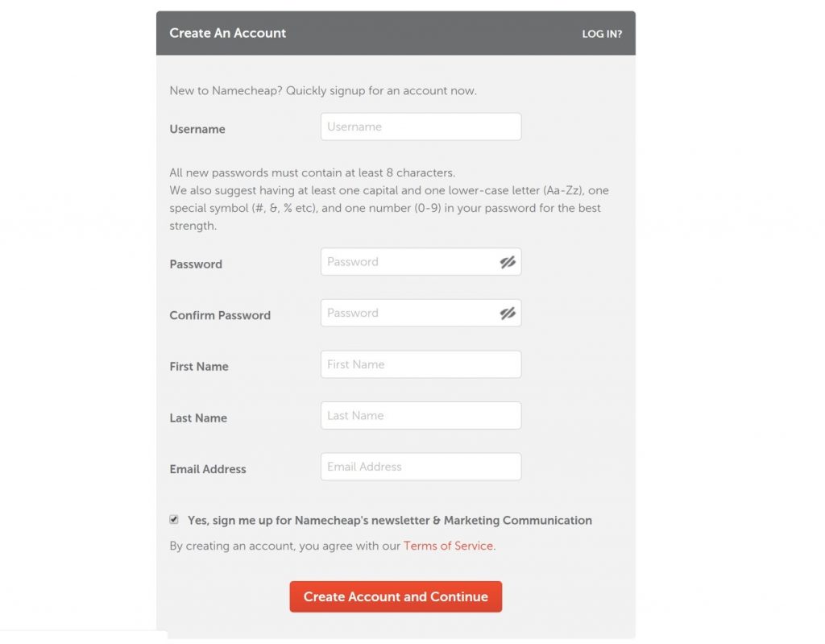Focus the Username input field
This screenshot has height=644, width=825.
point(421,127)
